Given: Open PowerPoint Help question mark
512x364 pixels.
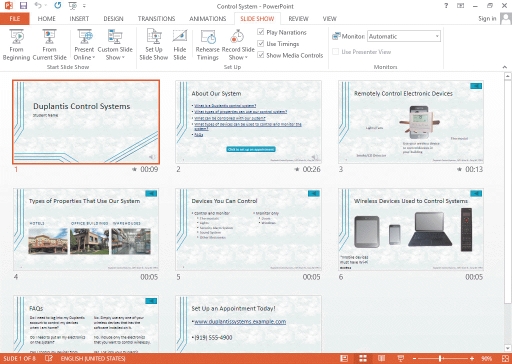Looking at the screenshot, I should [x=446, y=6].
